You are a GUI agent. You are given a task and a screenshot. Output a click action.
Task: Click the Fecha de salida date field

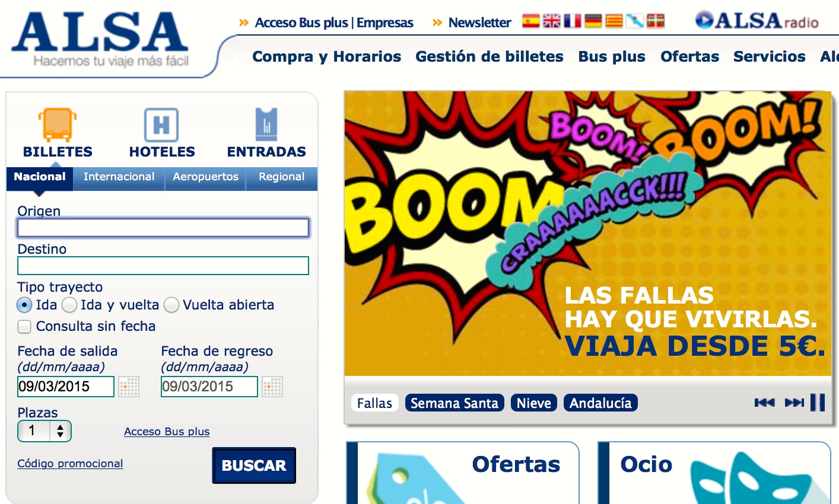tap(66, 387)
